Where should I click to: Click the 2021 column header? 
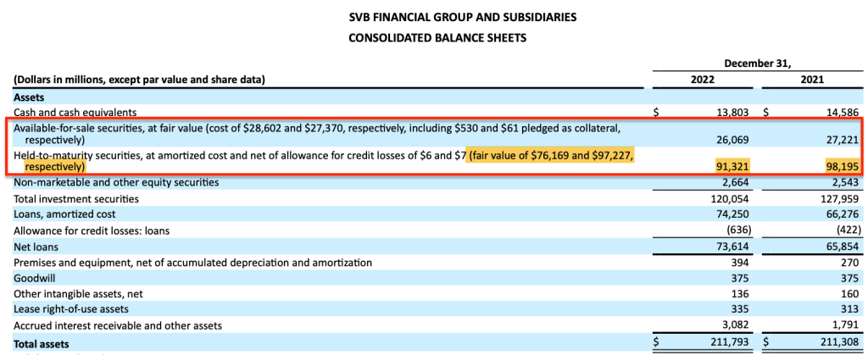point(814,80)
